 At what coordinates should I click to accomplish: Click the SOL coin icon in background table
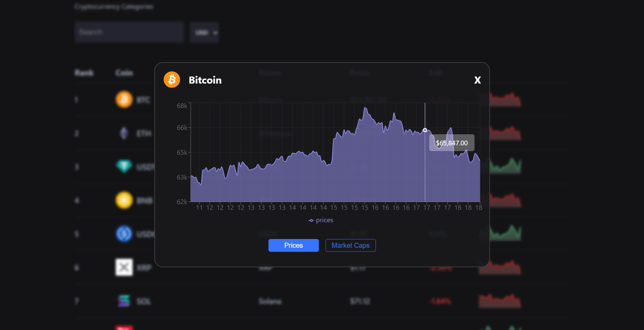tap(124, 301)
